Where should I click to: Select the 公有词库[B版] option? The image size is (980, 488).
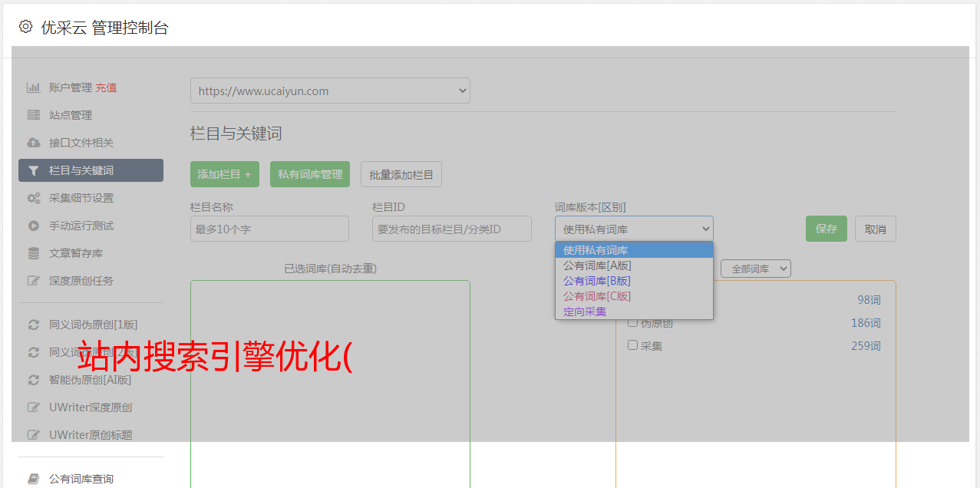pos(597,281)
